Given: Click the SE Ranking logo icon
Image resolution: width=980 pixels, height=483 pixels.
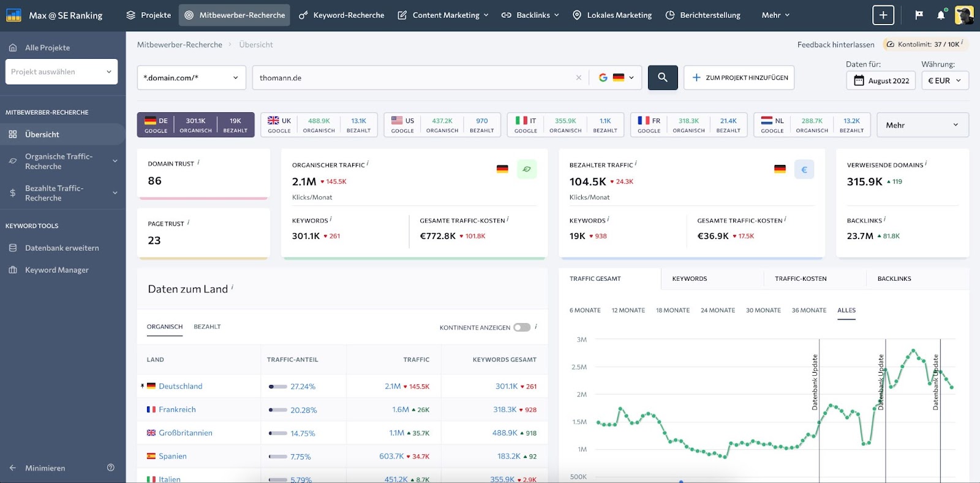Looking at the screenshot, I should tap(13, 15).
